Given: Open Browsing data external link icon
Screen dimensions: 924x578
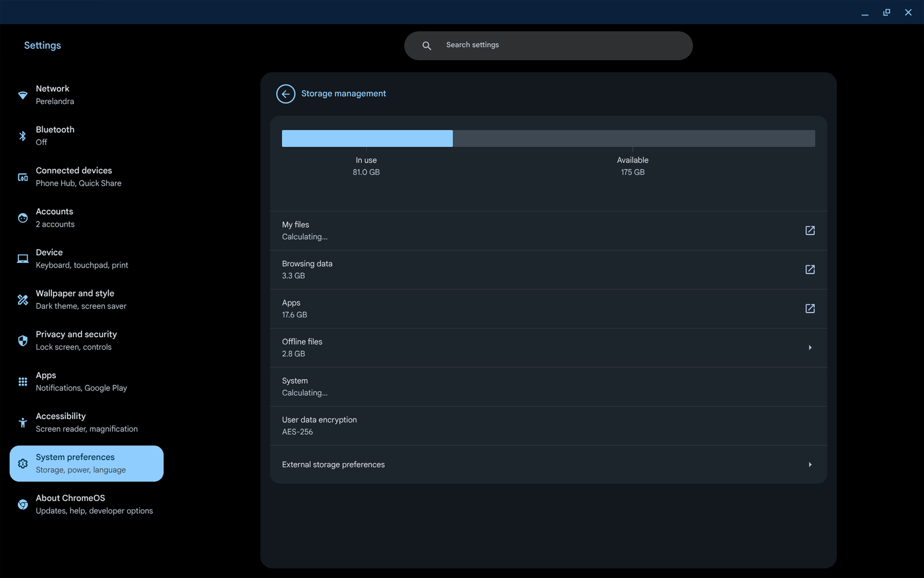Looking at the screenshot, I should (810, 269).
